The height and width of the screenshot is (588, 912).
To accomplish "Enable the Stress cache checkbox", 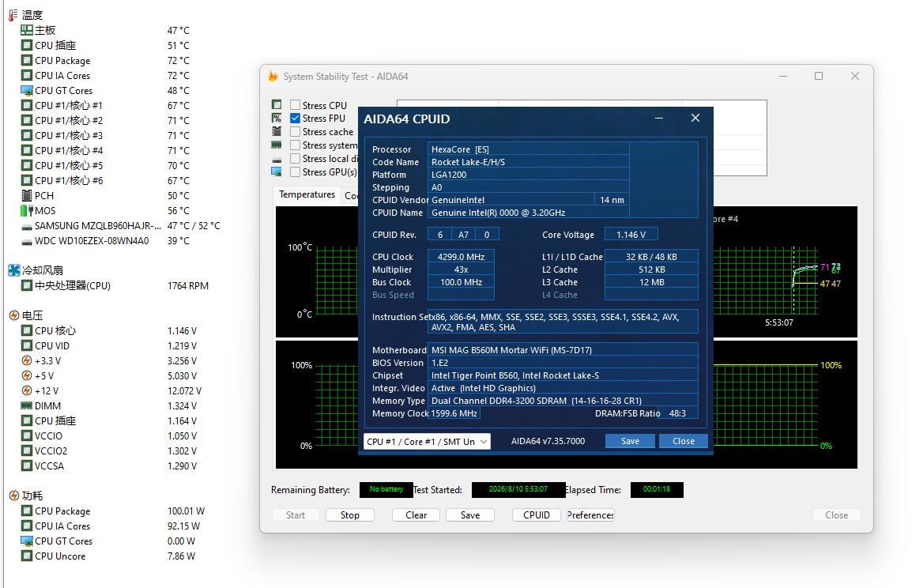I will click(x=296, y=132).
